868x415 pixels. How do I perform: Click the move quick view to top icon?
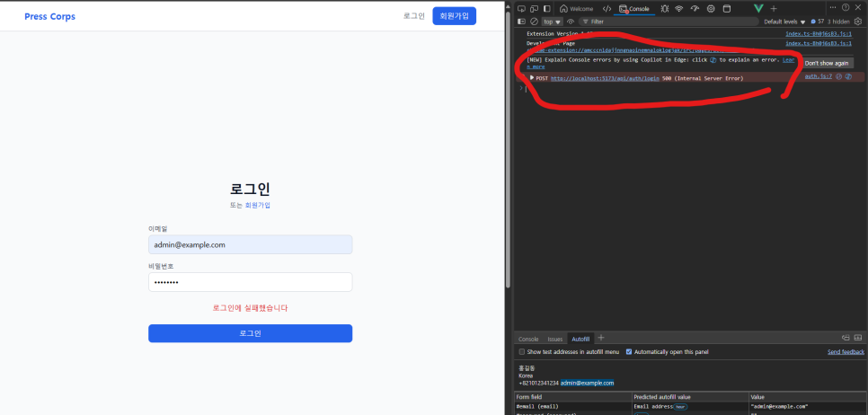[x=846, y=338]
